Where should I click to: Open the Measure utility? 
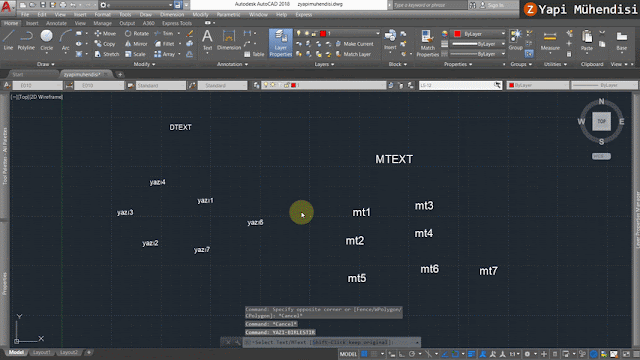[x=550, y=41]
